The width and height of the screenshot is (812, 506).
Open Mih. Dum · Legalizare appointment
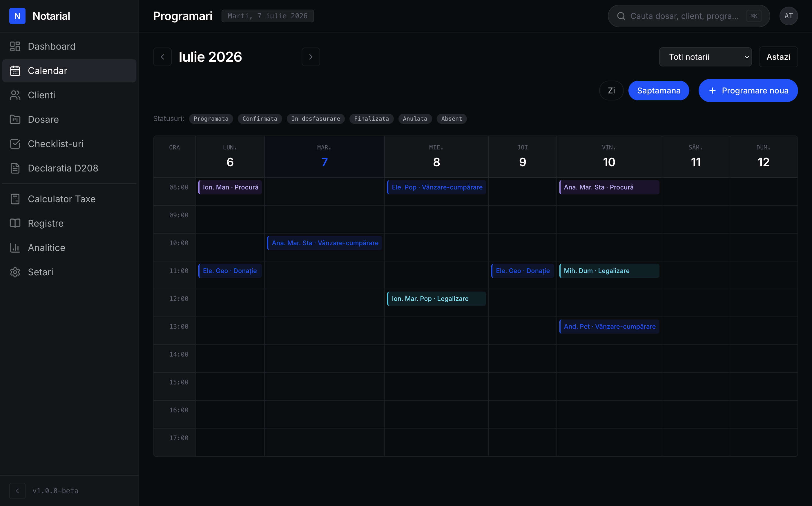pyautogui.click(x=609, y=271)
